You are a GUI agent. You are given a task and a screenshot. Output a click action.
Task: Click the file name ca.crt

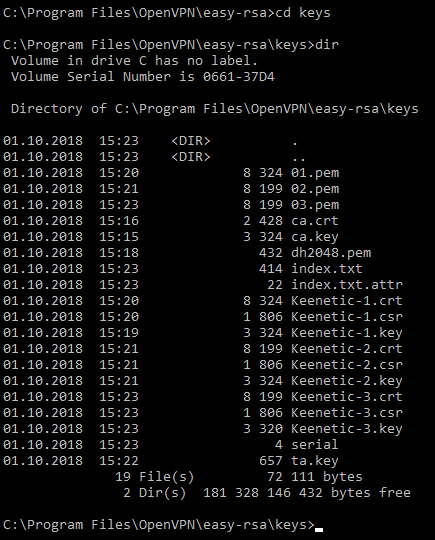click(x=315, y=221)
